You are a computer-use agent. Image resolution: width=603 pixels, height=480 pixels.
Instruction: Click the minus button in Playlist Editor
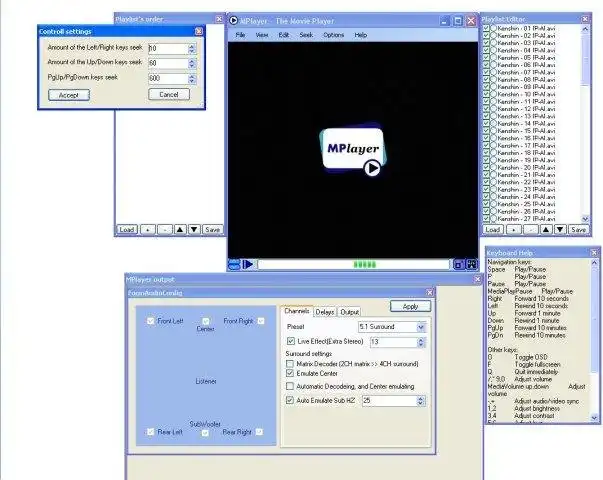click(x=531, y=230)
